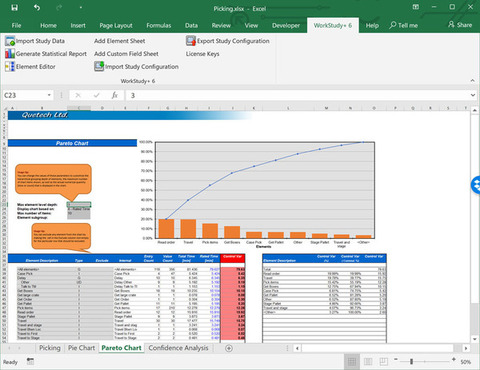
Task: Switch to the Picking sheet
Action: [50, 348]
